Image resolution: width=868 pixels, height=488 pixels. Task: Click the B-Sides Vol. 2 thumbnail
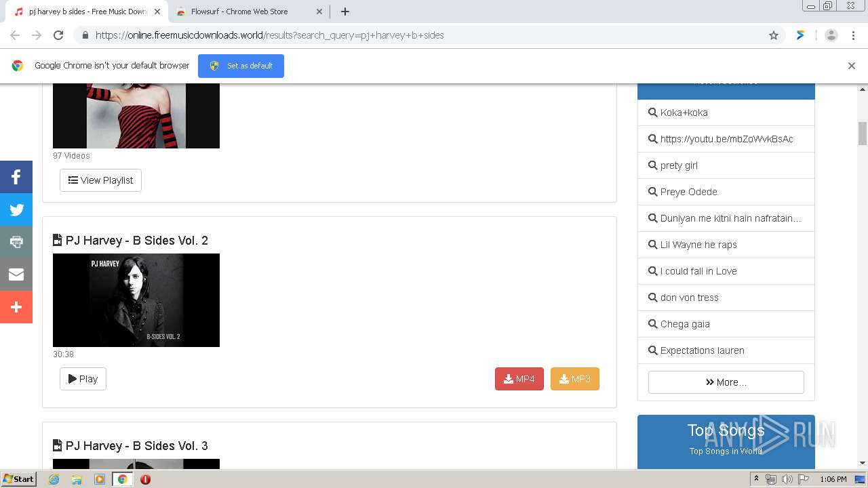136,300
